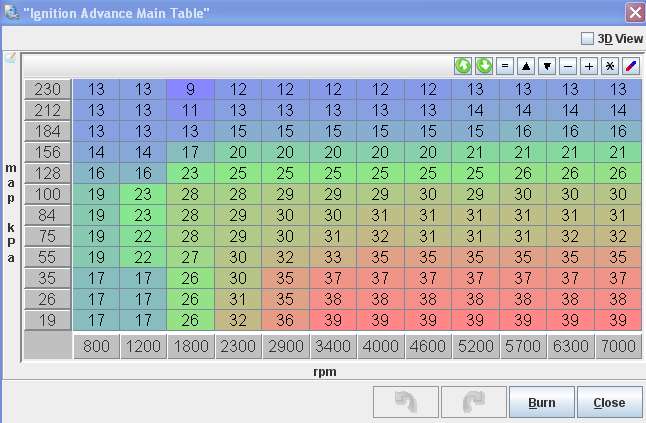This screenshot has width=646, height=423.
Task: Select the 1800 rpm column header
Action: tap(191, 346)
